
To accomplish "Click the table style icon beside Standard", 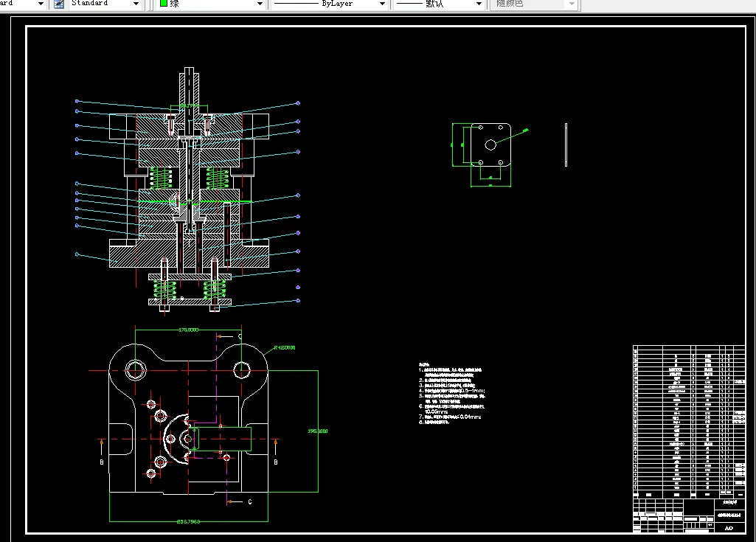I will click(x=59, y=4).
